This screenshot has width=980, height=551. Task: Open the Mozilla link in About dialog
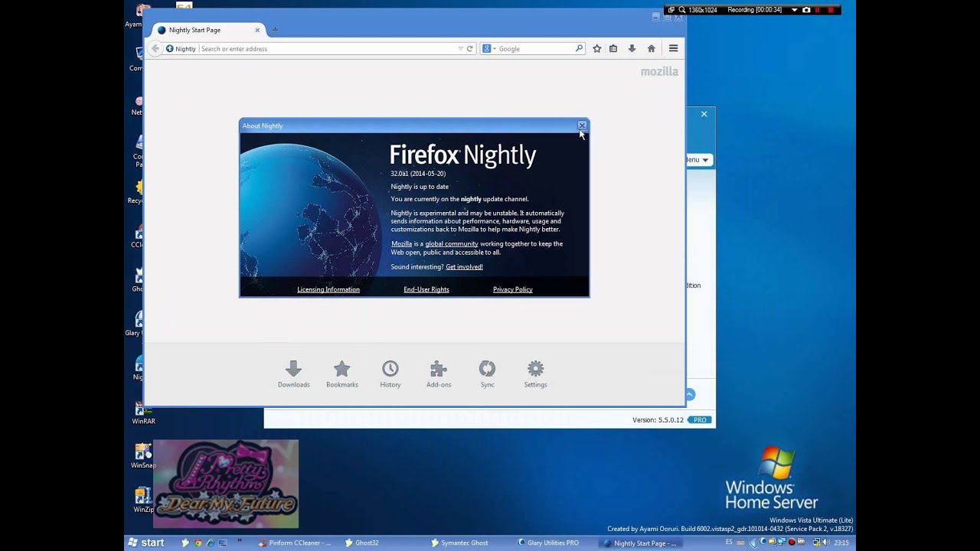401,243
